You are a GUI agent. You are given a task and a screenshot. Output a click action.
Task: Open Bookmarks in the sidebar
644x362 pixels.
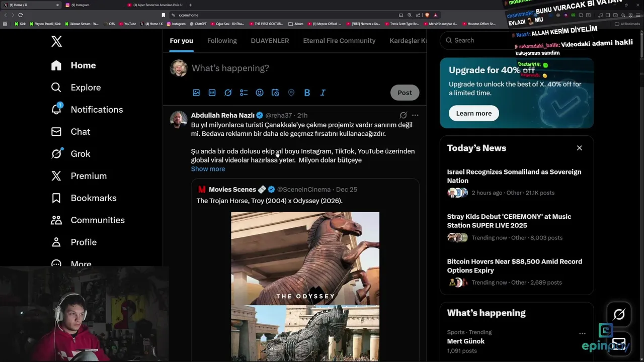point(84,198)
